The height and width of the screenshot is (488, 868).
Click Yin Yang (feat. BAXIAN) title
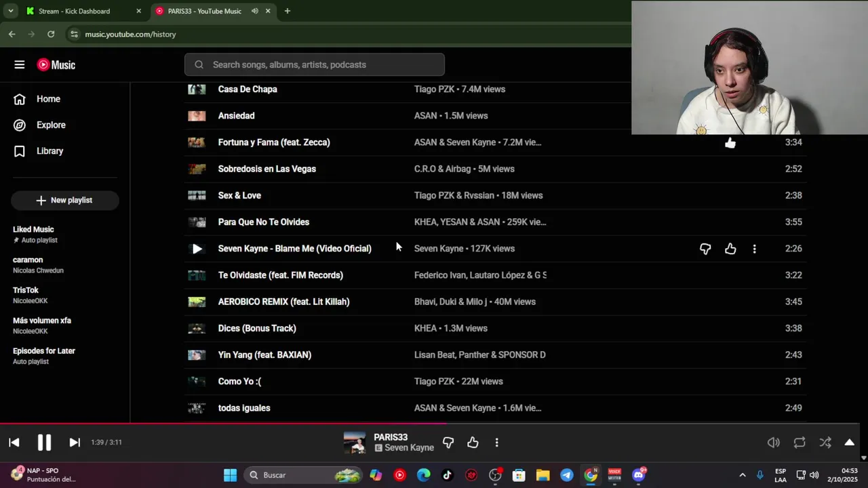[x=264, y=354]
